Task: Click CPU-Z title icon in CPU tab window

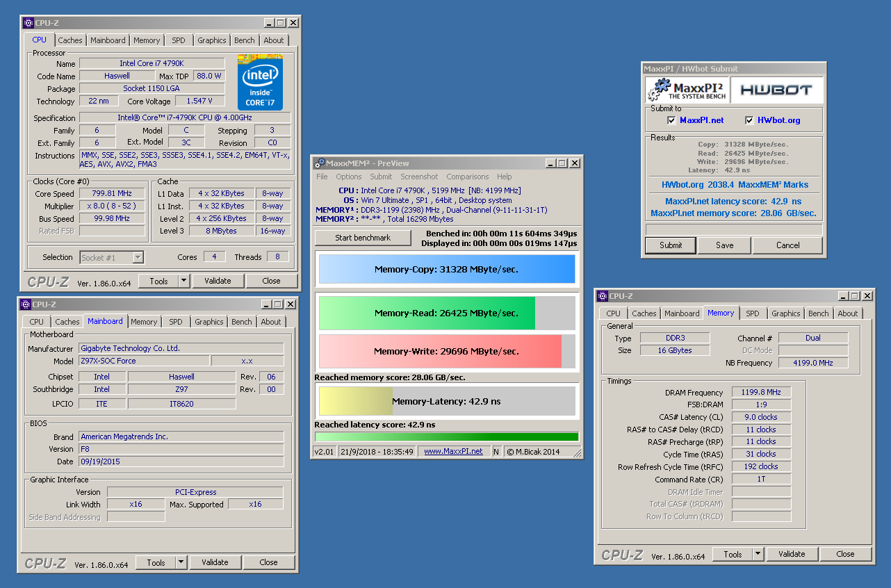Action: tap(28, 23)
